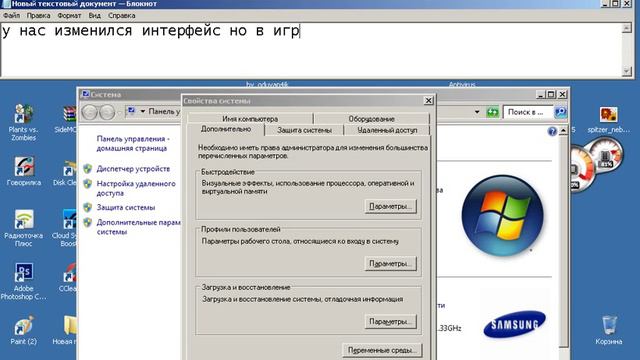
Task: Click into the Notepad text area
Action: coord(310,50)
